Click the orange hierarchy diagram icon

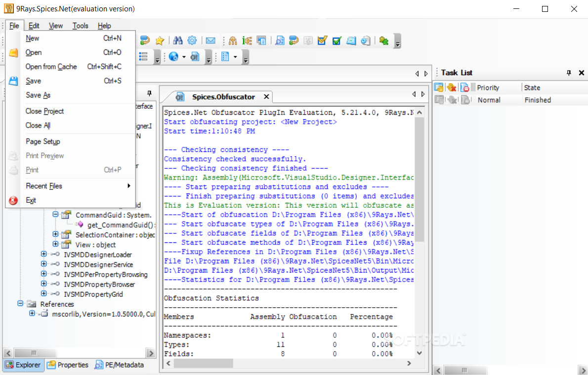[x=233, y=41]
